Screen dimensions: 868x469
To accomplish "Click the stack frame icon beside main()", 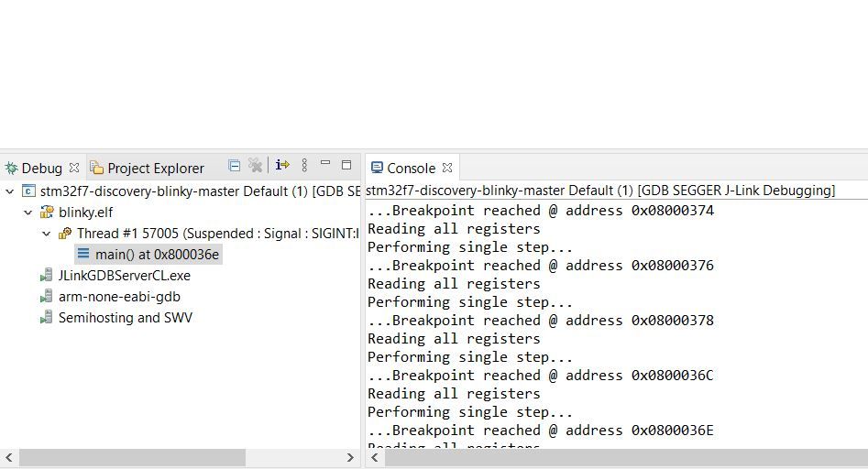I will coord(83,254).
